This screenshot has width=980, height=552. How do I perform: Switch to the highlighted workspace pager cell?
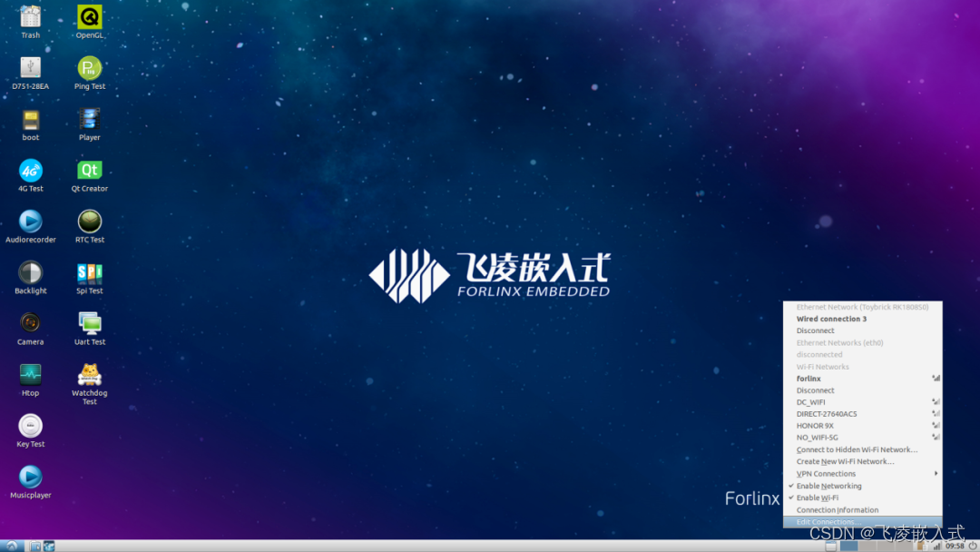click(848, 546)
